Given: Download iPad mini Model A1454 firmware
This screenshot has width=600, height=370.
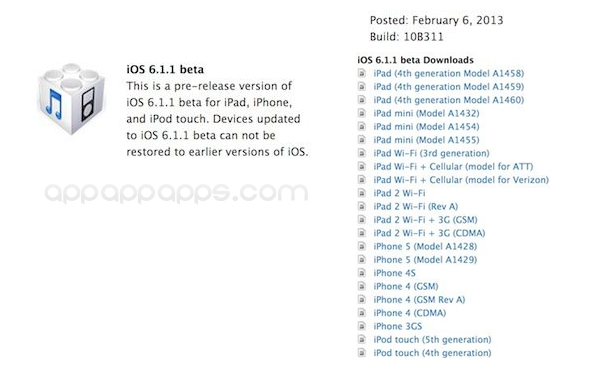Looking at the screenshot, I should (426, 127).
